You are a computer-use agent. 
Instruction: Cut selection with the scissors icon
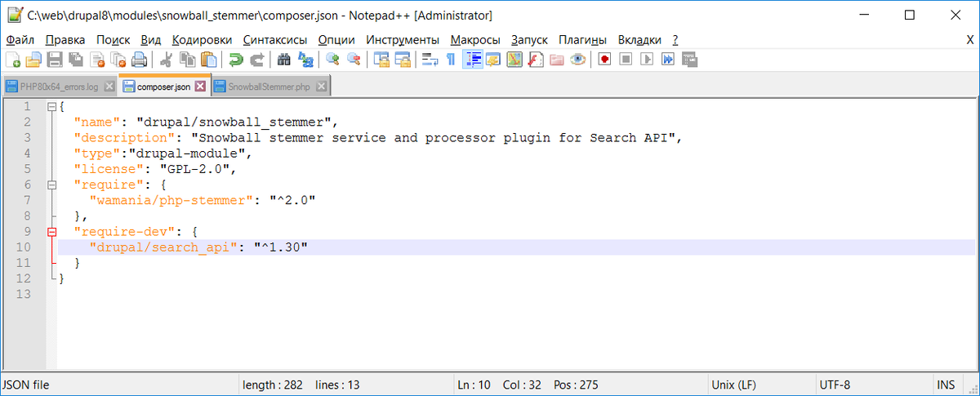pos(167,59)
